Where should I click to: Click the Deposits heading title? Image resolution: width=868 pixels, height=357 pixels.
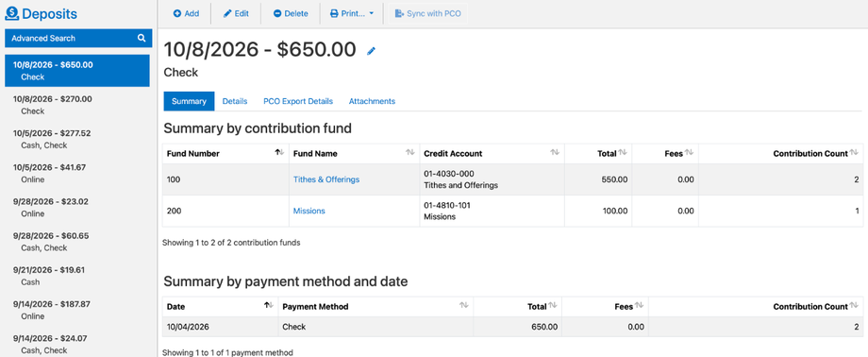pos(49,14)
